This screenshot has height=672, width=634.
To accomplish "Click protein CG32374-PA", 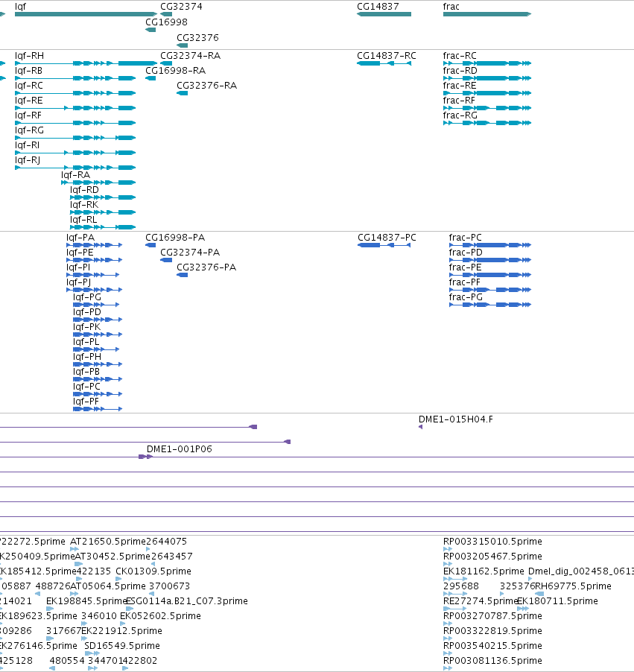I will 166,260.
